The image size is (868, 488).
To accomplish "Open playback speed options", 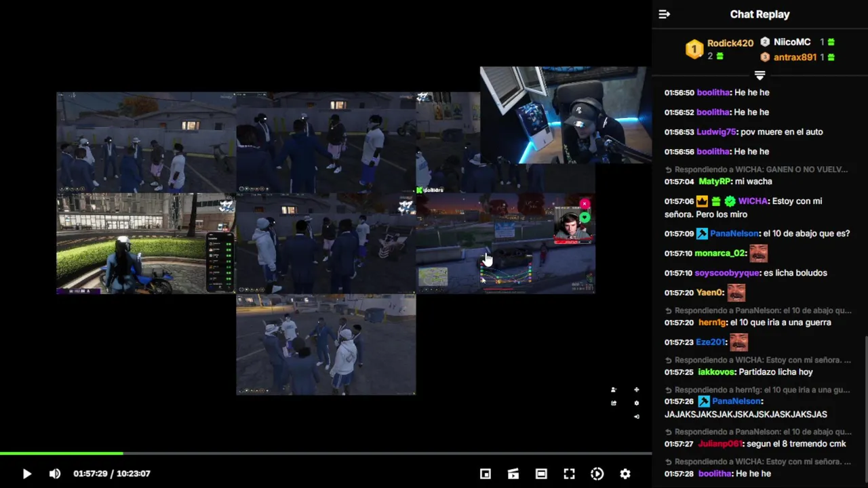I will click(597, 474).
